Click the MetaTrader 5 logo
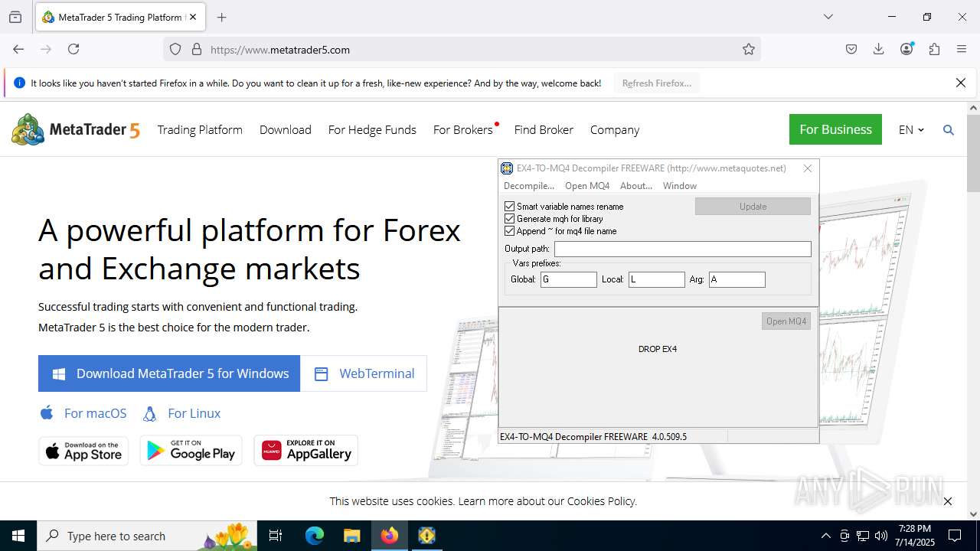This screenshot has width=980, height=551. click(x=76, y=130)
